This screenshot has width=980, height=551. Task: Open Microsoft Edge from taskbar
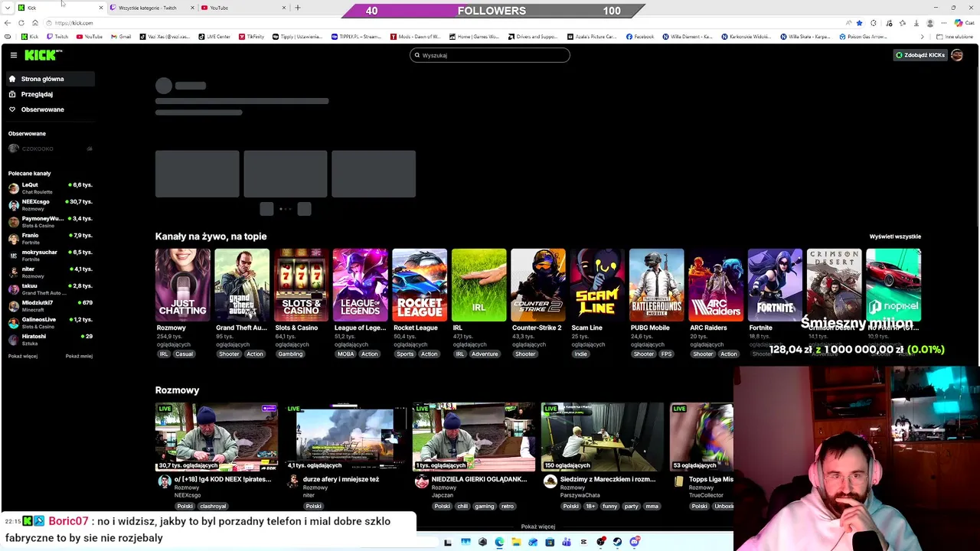499,543
